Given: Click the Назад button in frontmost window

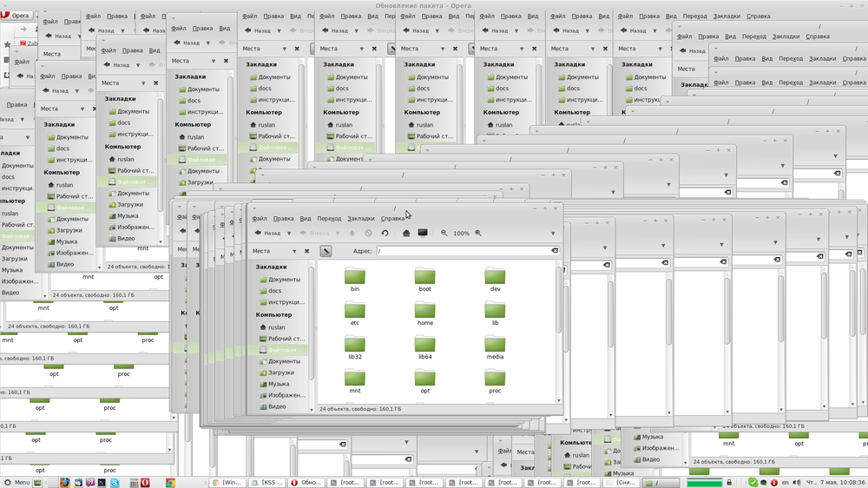Looking at the screenshot, I should 267,233.
